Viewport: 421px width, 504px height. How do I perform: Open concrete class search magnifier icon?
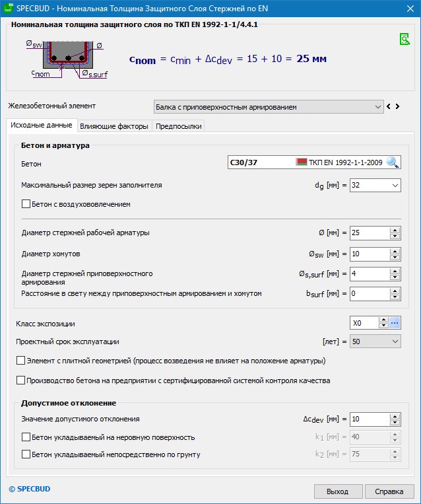click(x=393, y=162)
